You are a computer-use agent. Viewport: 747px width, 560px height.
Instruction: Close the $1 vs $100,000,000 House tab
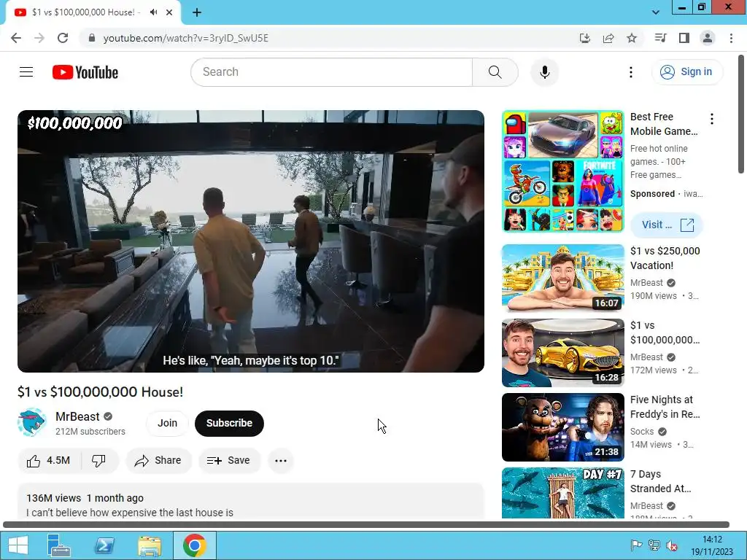click(x=169, y=12)
